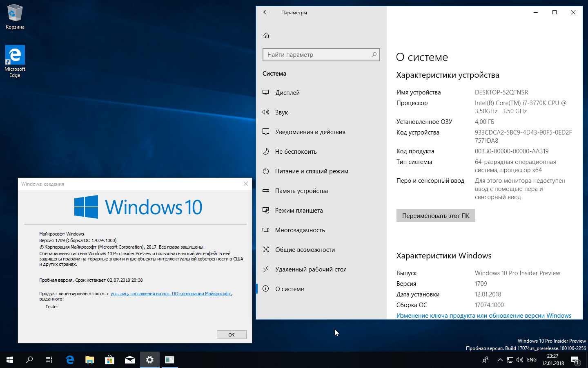
Task: Open Звук settings section
Action: click(281, 112)
